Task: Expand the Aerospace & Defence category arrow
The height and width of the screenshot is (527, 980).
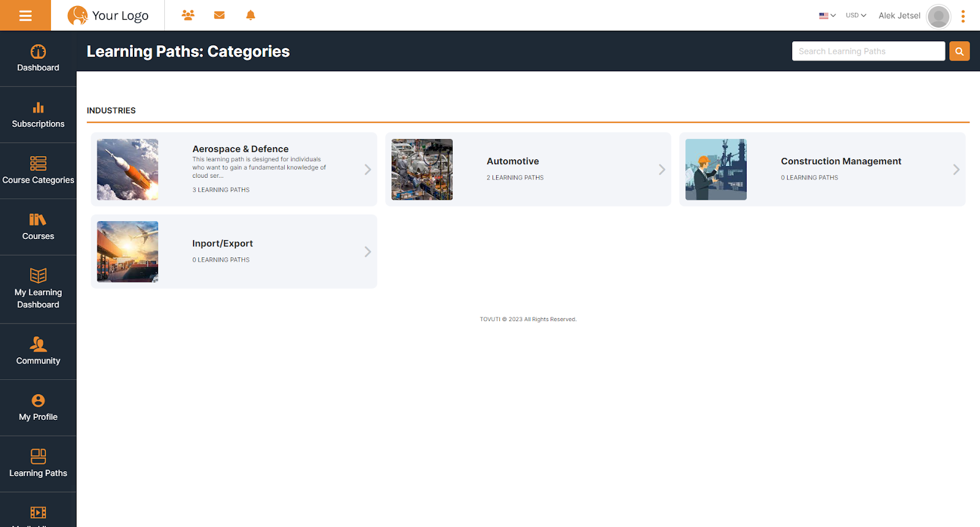Action: pyautogui.click(x=367, y=170)
